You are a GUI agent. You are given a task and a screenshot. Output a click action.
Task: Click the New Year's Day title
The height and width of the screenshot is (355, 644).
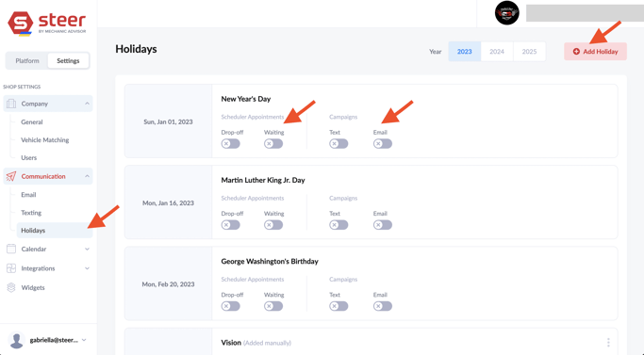246,99
